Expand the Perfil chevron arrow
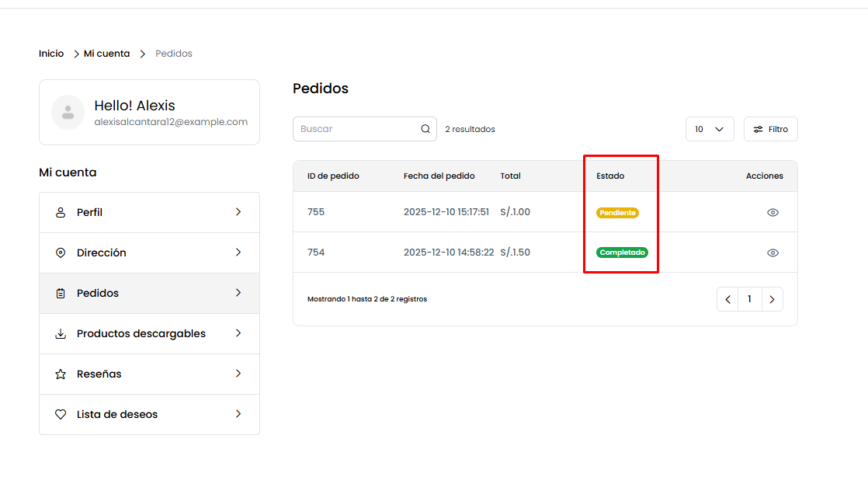This screenshot has width=868, height=498. pos(238,212)
